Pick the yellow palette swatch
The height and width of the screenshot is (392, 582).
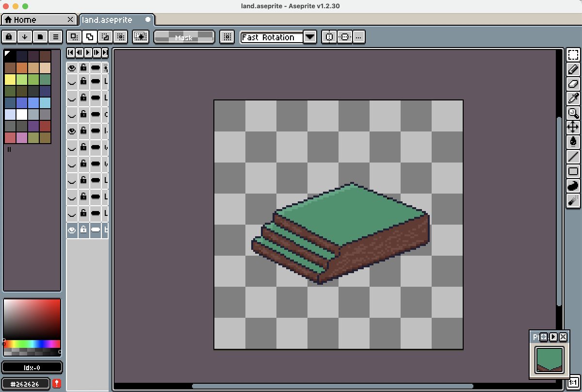(10, 79)
